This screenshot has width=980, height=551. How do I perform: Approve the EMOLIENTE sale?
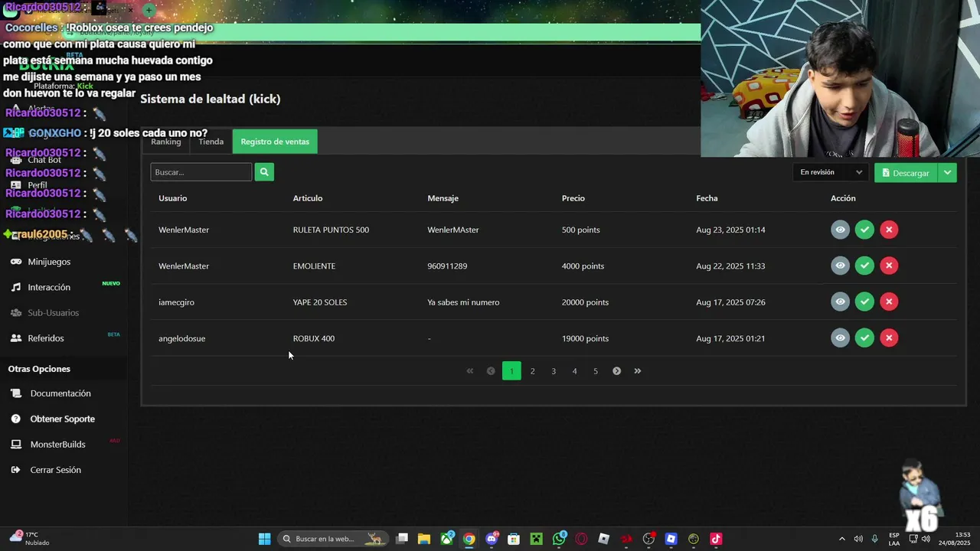pos(864,266)
